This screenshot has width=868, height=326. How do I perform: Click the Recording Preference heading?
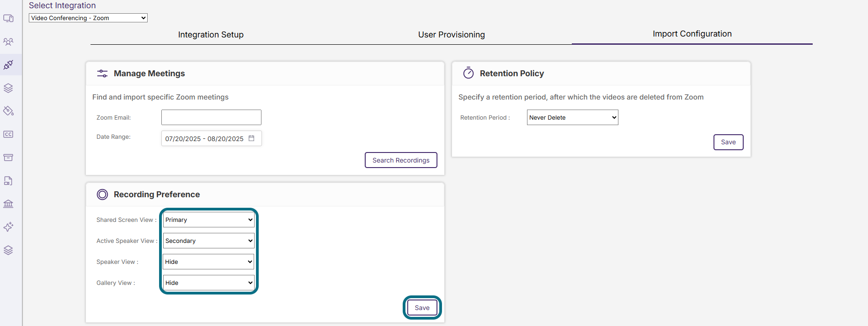pos(157,195)
